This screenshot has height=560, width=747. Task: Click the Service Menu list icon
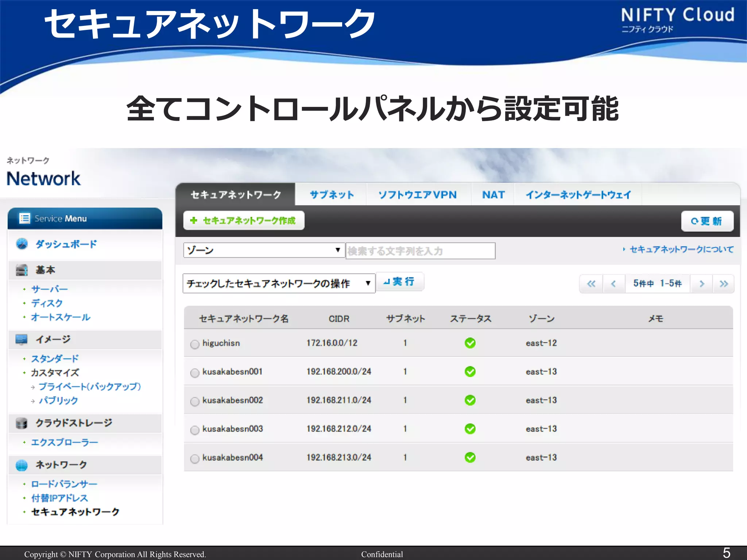[25, 218]
